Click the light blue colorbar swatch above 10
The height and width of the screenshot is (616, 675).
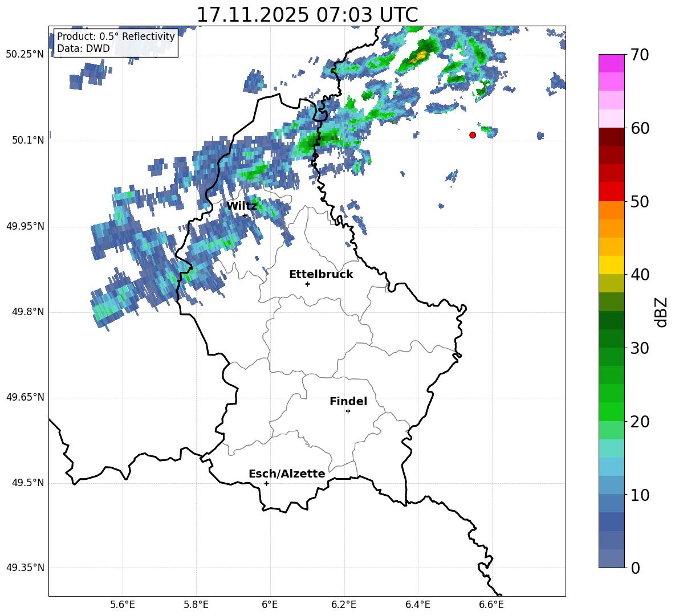[612, 485]
